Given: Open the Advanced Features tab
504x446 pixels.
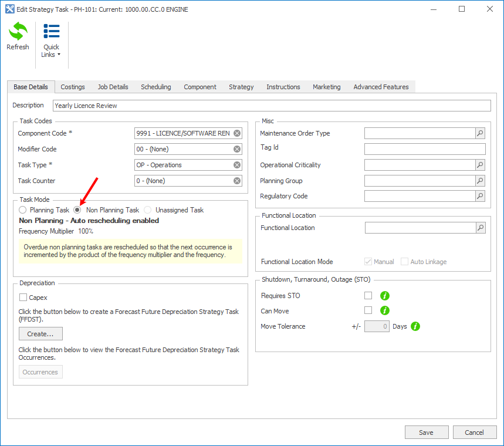Looking at the screenshot, I should pyautogui.click(x=381, y=87).
